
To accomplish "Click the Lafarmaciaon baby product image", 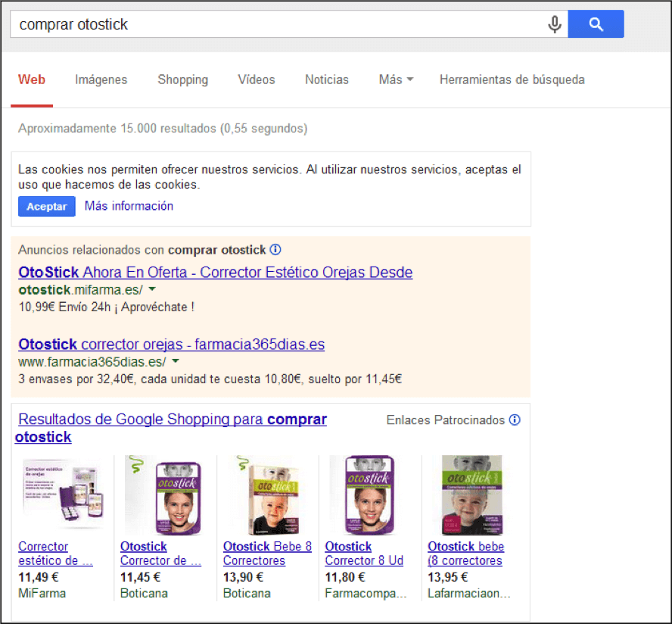I will point(472,495).
